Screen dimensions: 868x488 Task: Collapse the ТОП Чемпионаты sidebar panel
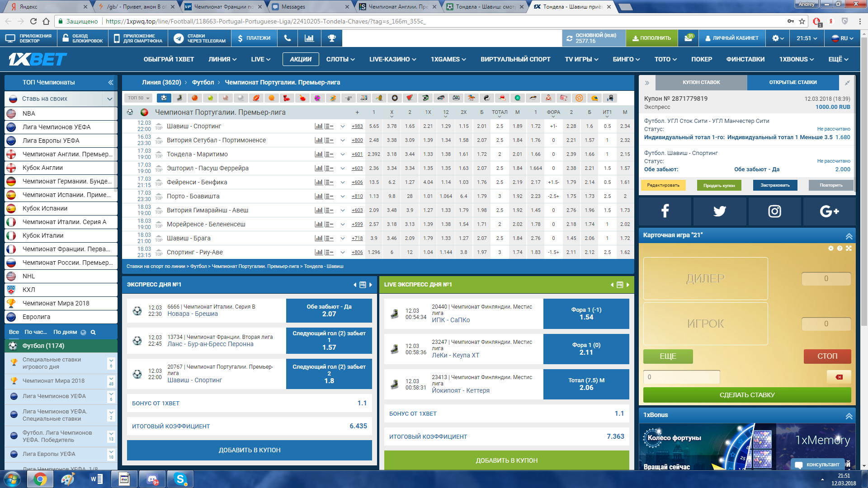(111, 82)
